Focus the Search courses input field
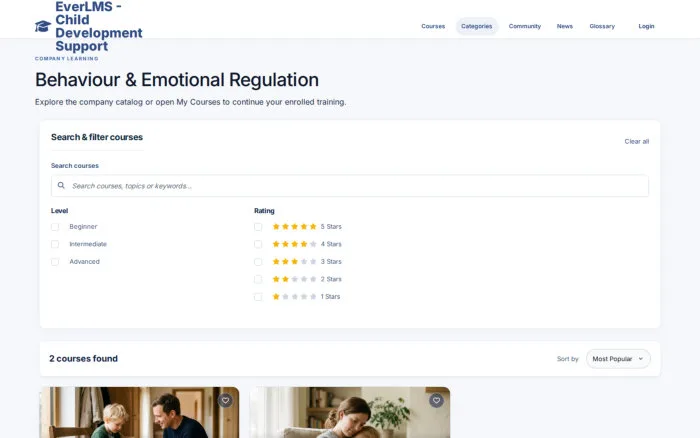Image resolution: width=700 pixels, height=438 pixels. point(350,186)
